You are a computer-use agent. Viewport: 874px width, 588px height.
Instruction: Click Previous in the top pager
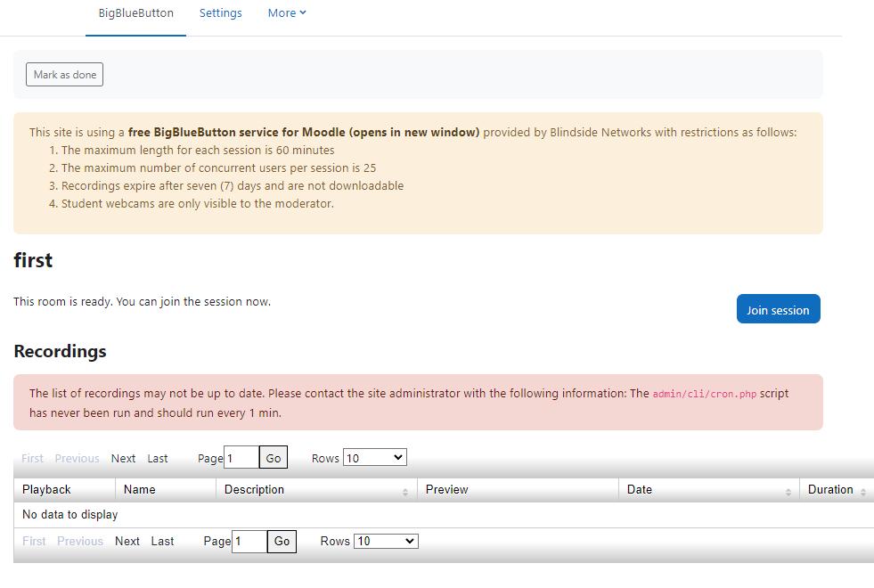[77, 459]
